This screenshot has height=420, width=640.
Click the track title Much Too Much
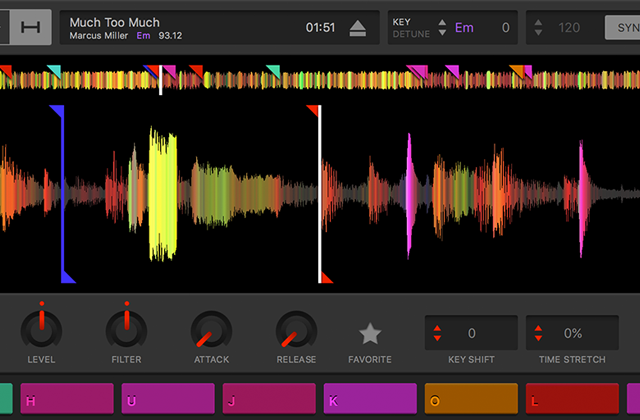(x=115, y=22)
